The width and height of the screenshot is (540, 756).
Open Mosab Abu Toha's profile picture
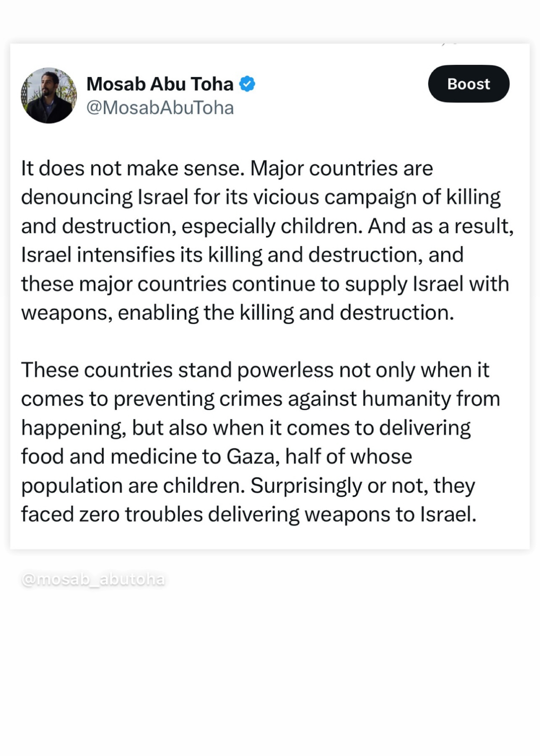click(x=49, y=95)
